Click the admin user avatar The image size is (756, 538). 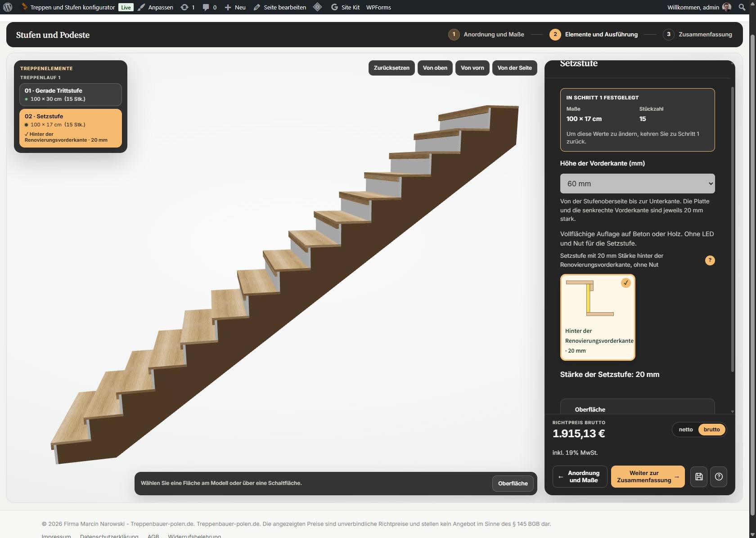point(726,7)
